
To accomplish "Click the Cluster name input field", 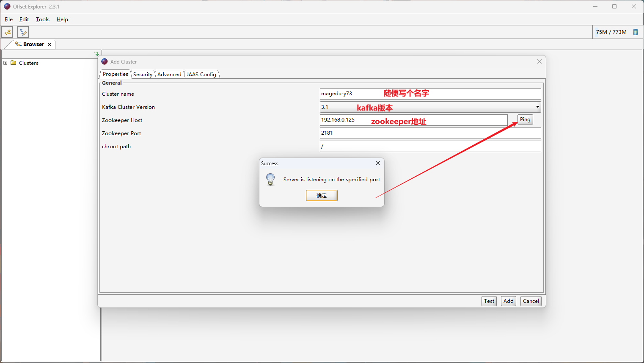I will pos(430,94).
